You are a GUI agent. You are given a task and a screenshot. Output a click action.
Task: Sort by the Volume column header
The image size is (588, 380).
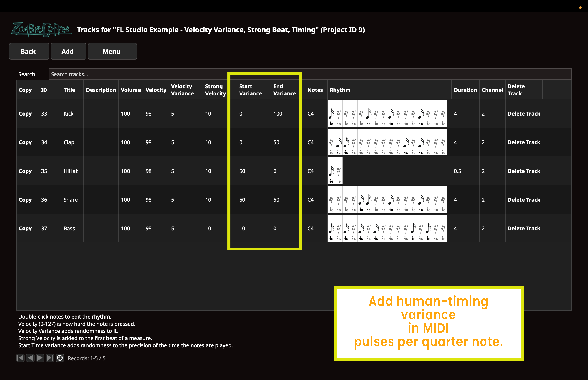(x=131, y=90)
